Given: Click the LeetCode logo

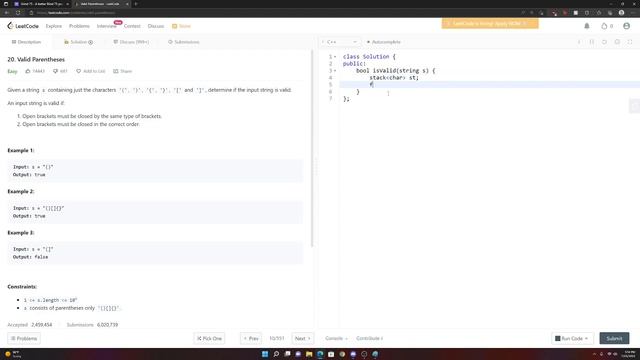Looking at the screenshot, I should click(23, 26).
